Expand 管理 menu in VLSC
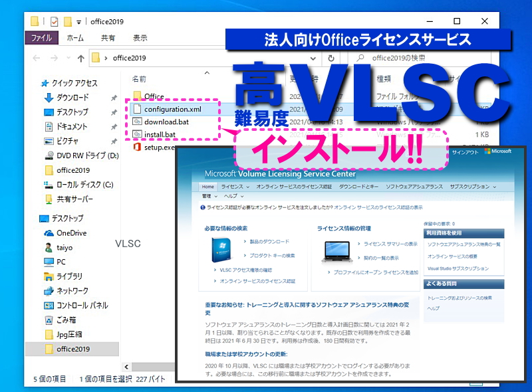Image resolution: width=532 pixels, height=392 pixels. 209,196
